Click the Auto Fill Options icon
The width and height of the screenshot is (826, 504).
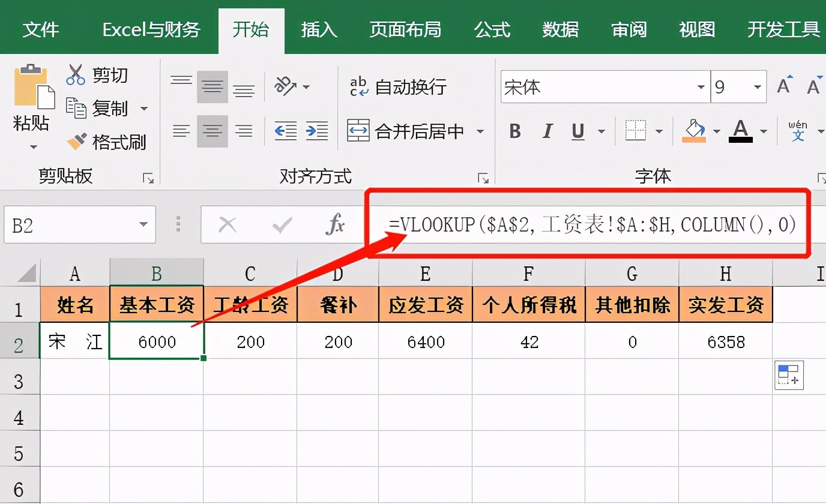tap(788, 375)
